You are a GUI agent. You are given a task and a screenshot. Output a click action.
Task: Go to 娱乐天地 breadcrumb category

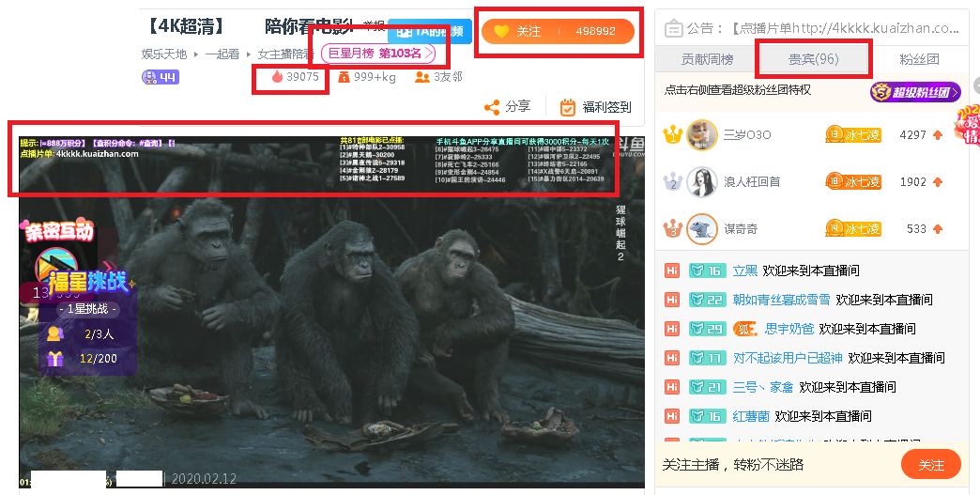coord(164,54)
